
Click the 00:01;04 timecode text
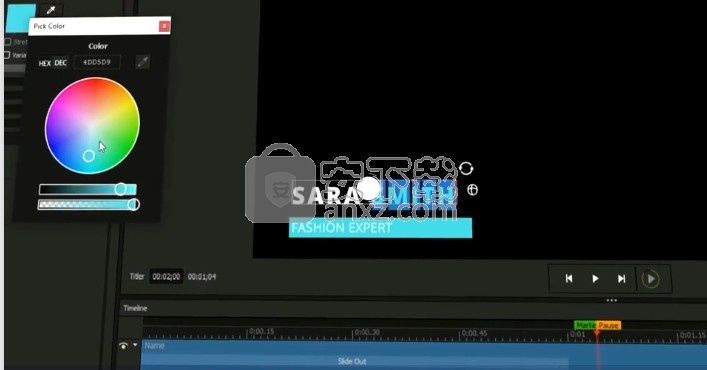(x=202, y=277)
